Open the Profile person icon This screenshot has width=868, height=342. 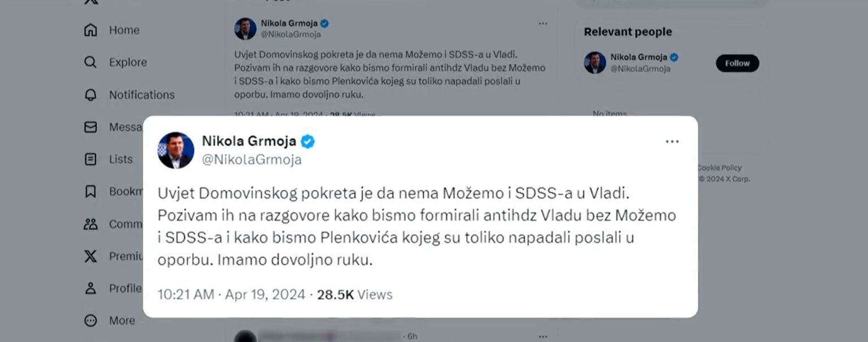pos(90,288)
